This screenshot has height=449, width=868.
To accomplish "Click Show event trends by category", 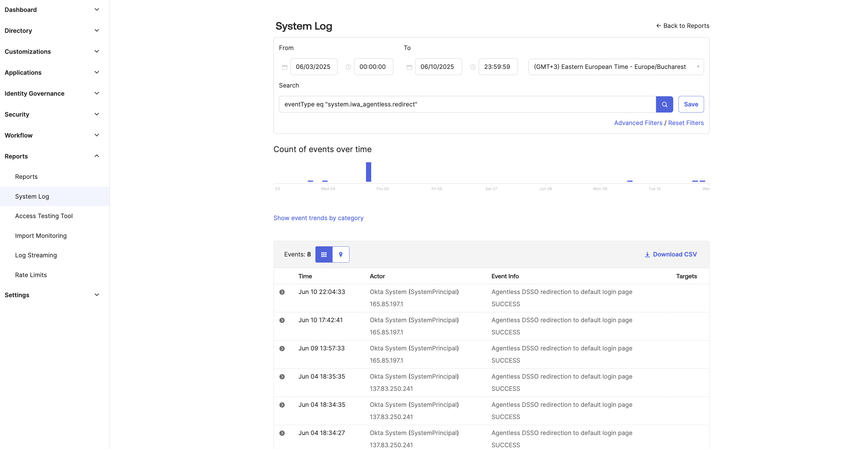I will point(318,218).
